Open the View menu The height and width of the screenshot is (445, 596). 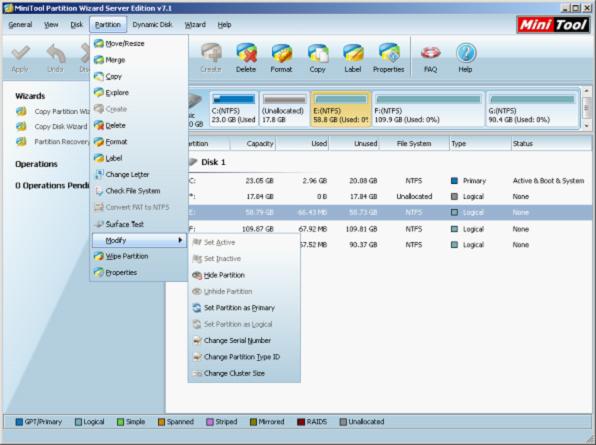point(51,25)
